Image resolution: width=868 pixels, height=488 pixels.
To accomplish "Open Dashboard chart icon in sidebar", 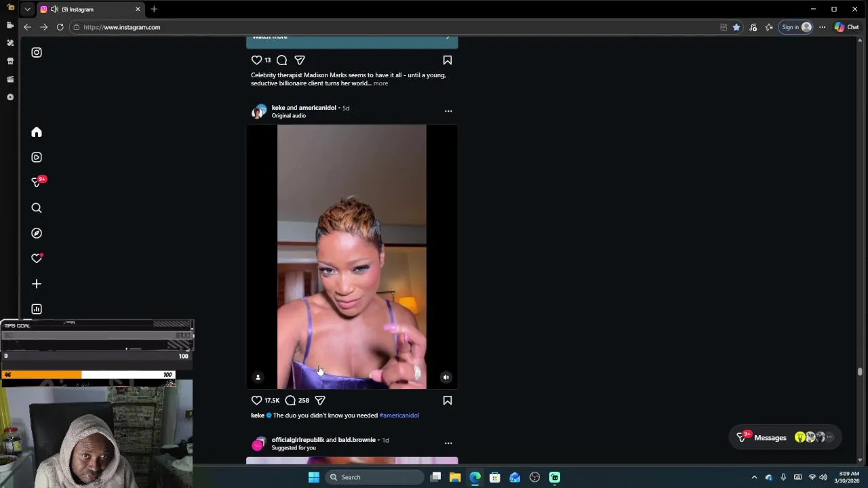I will 37,309.
